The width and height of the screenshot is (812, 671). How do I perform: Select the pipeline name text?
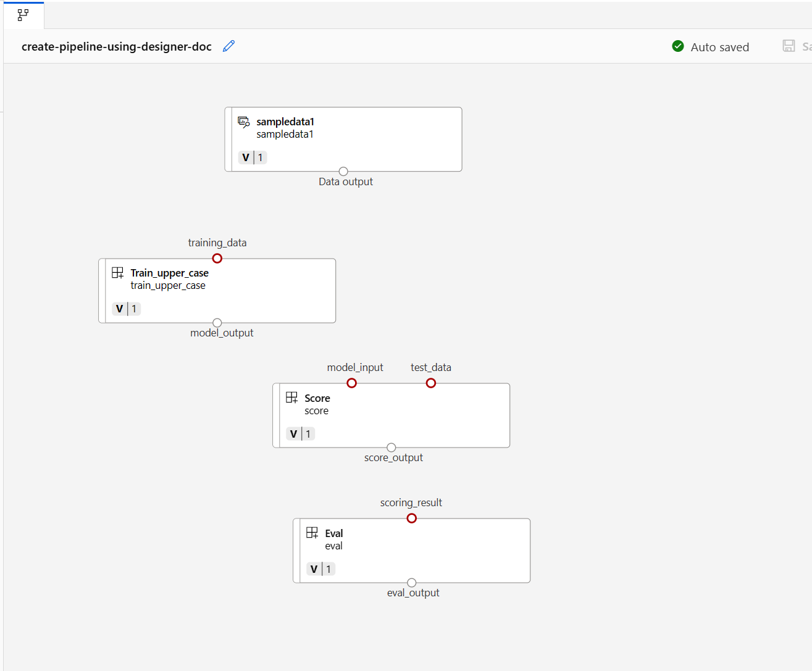click(x=116, y=47)
